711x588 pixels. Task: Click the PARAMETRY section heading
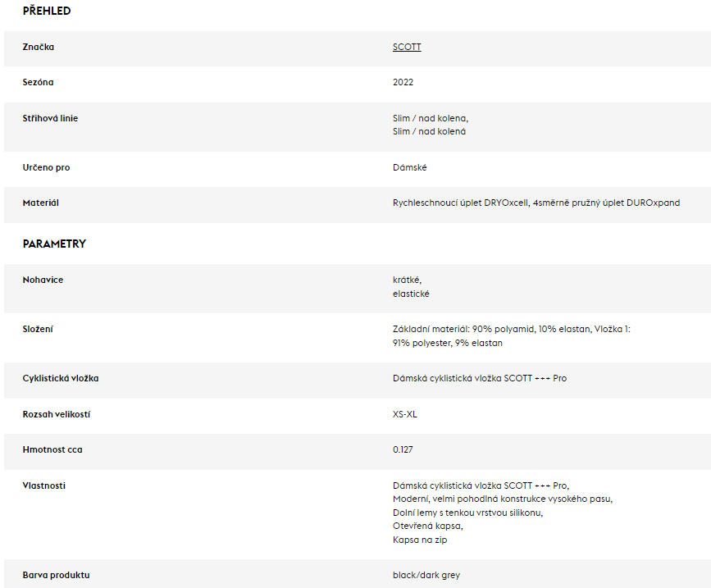pos(54,244)
